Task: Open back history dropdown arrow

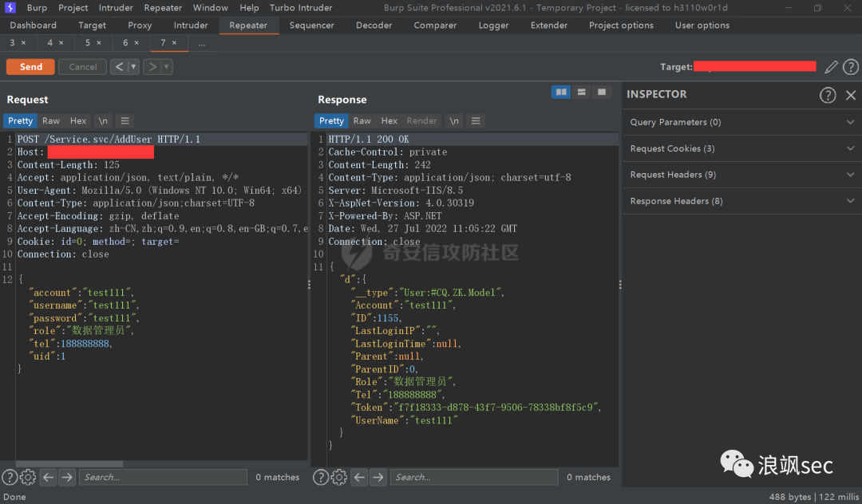Action: coord(133,67)
